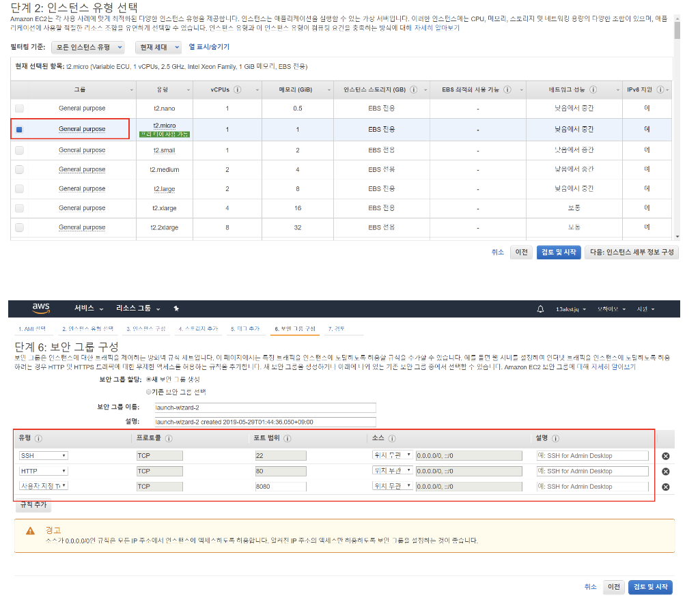Click 열 표시/숨기기 link
This screenshot has height=602, width=700.
tap(209, 47)
